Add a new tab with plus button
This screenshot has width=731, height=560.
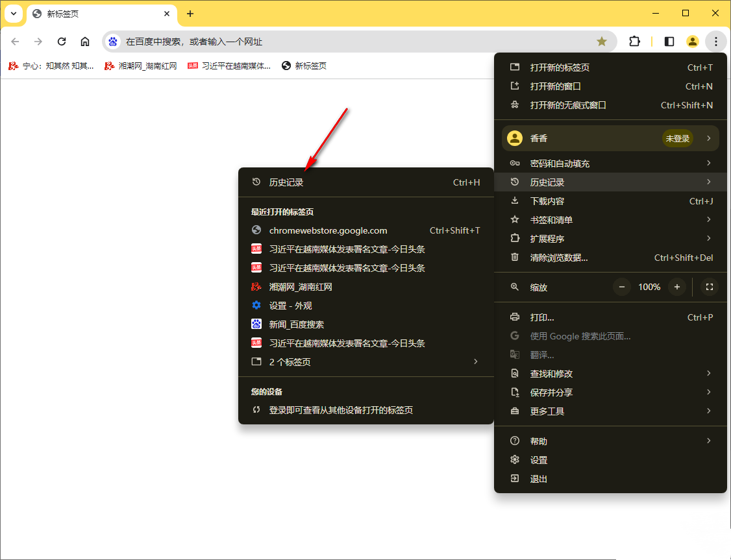190,14
